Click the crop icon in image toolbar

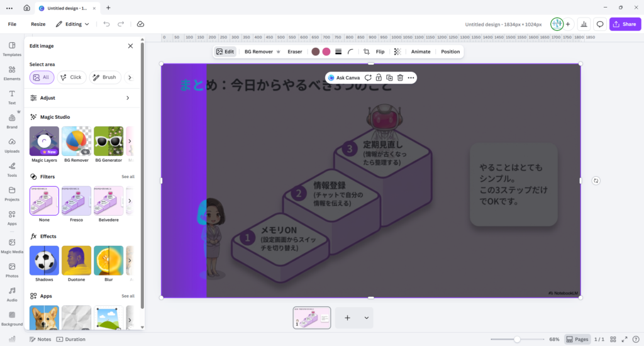[x=367, y=52]
